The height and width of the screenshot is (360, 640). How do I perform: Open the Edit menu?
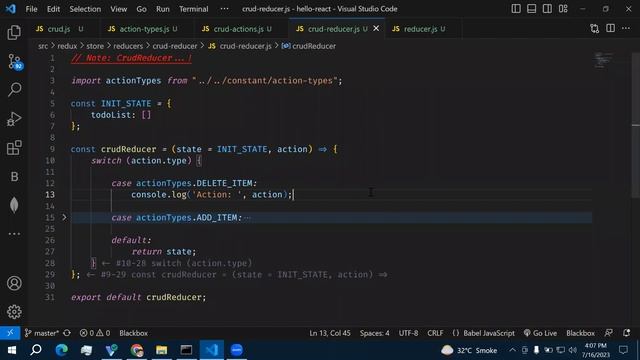pyautogui.click(x=53, y=9)
